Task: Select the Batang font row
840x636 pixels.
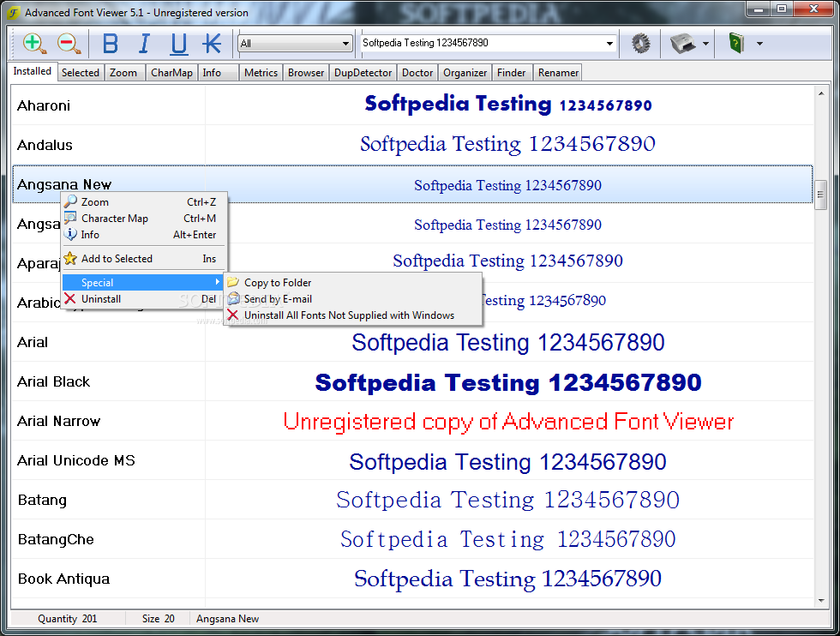Action: [412, 500]
